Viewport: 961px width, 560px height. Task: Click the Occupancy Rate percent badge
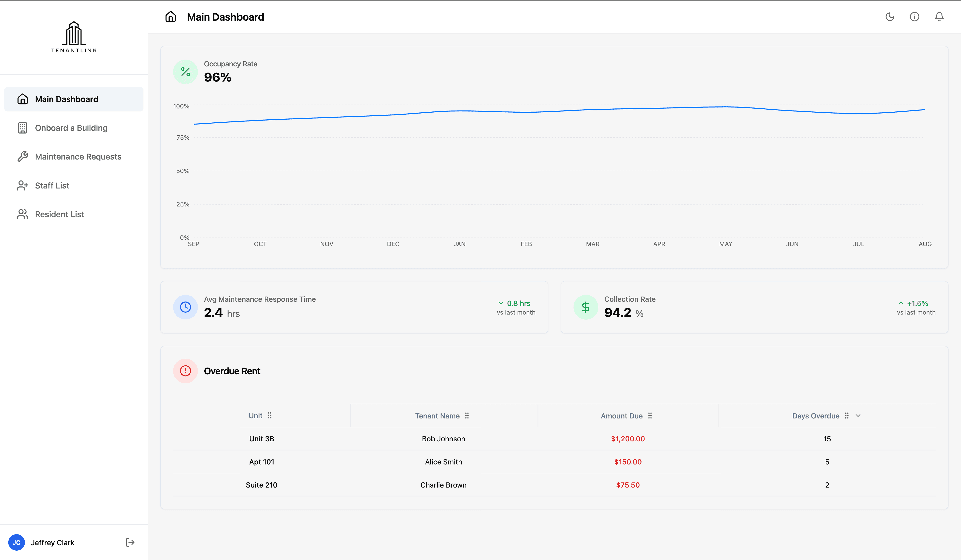[x=185, y=71]
